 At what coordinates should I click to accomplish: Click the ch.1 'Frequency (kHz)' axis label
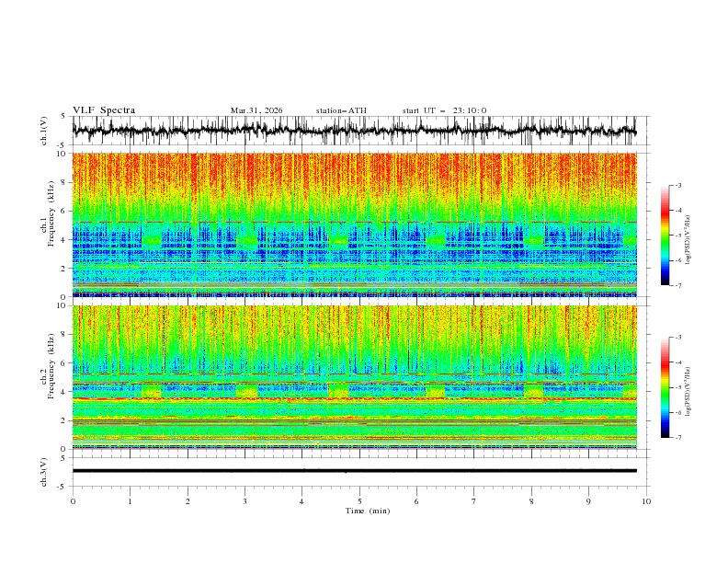(52, 212)
